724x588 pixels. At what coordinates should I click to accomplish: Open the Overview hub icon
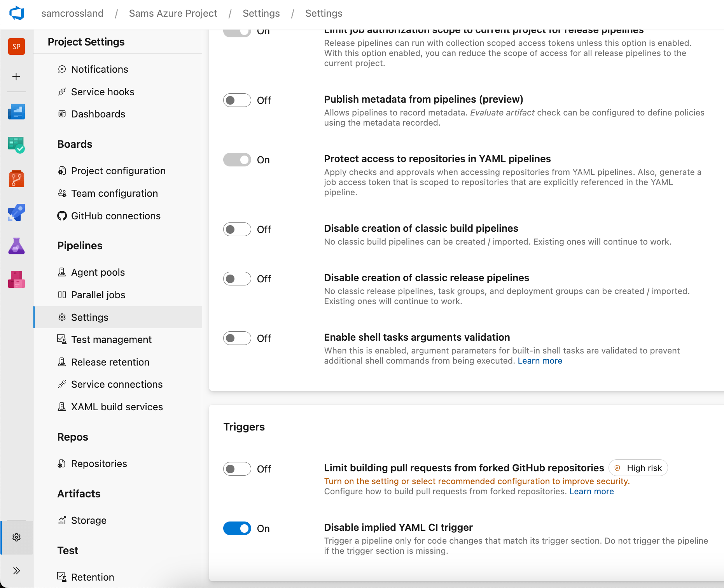click(16, 112)
